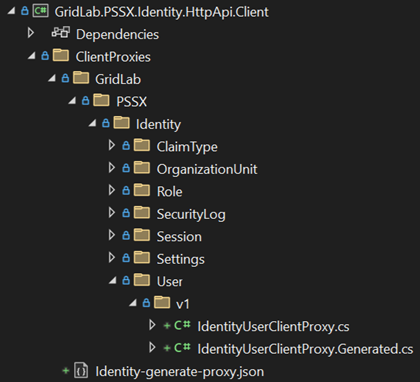Click the SecurityLog folder icon

142,212
